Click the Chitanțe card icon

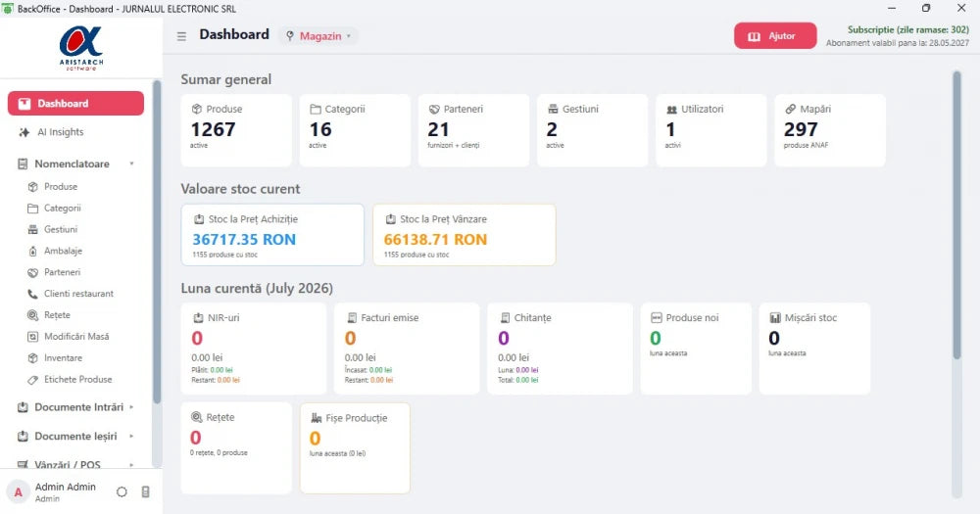(x=505, y=318)
